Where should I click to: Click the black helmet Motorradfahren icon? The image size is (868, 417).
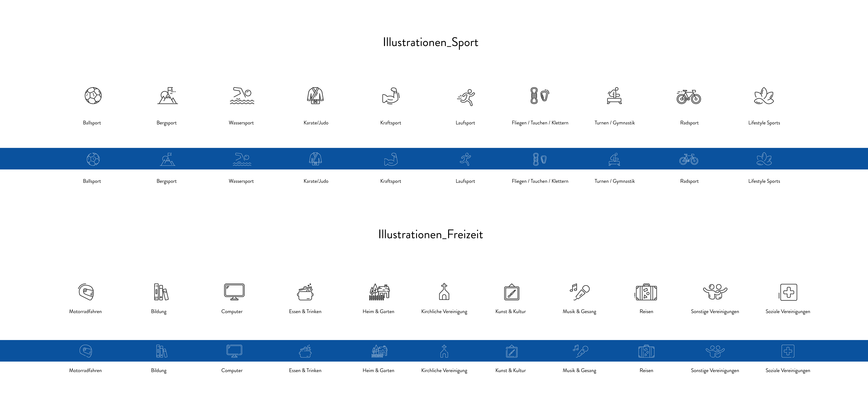[x=86, y=292]
